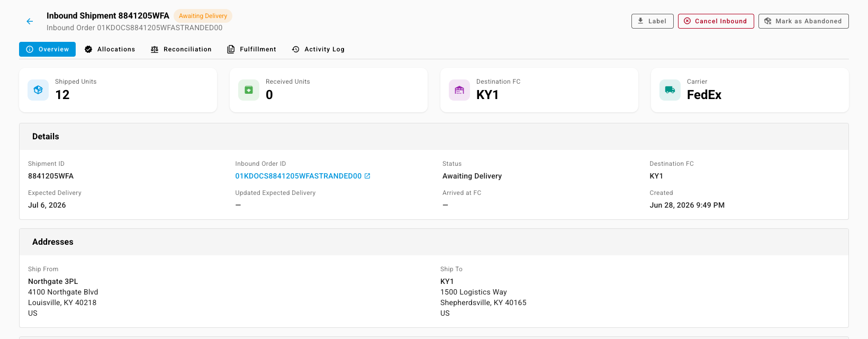Click the Details section header
Screen dimensions: 868x339
(434, 137)
